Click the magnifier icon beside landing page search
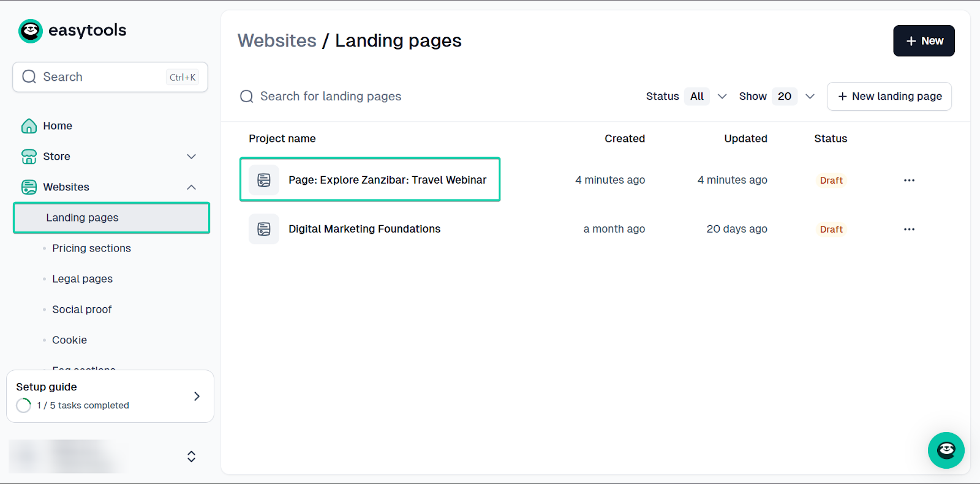 (x=247, y=97)
